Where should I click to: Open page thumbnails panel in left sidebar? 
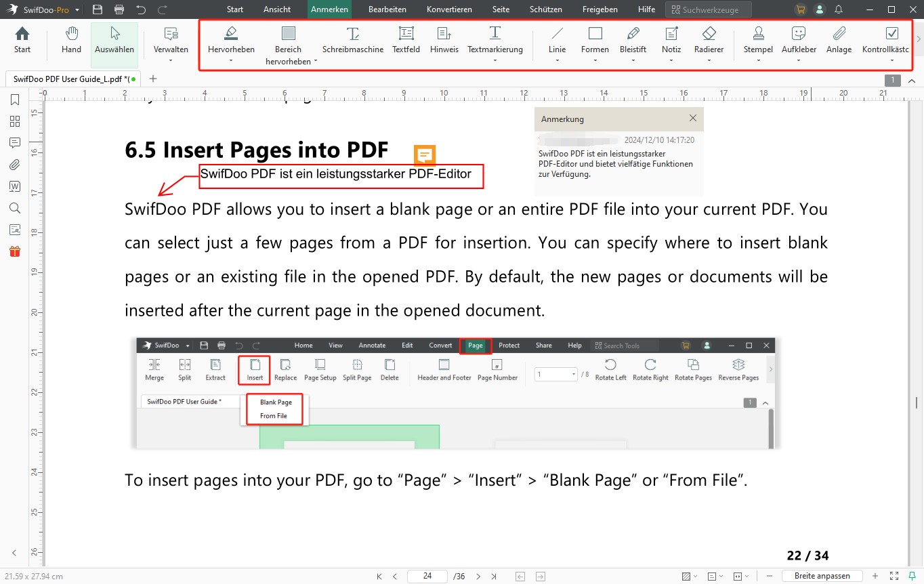point(15,121)
